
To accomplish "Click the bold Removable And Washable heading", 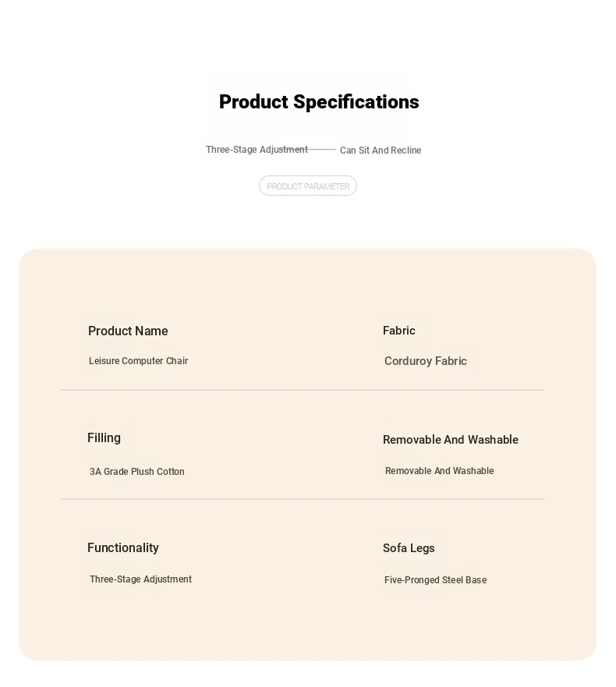I will (x=451, y=440).
